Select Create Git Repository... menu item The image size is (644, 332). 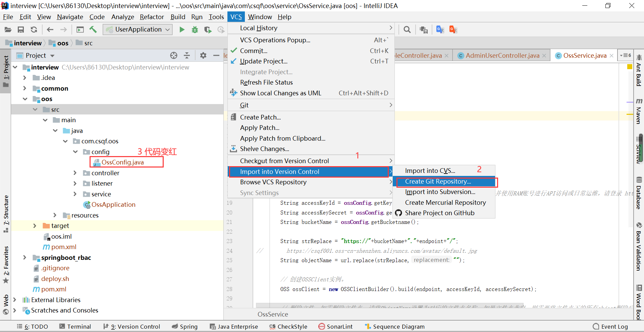click(444, 182)
